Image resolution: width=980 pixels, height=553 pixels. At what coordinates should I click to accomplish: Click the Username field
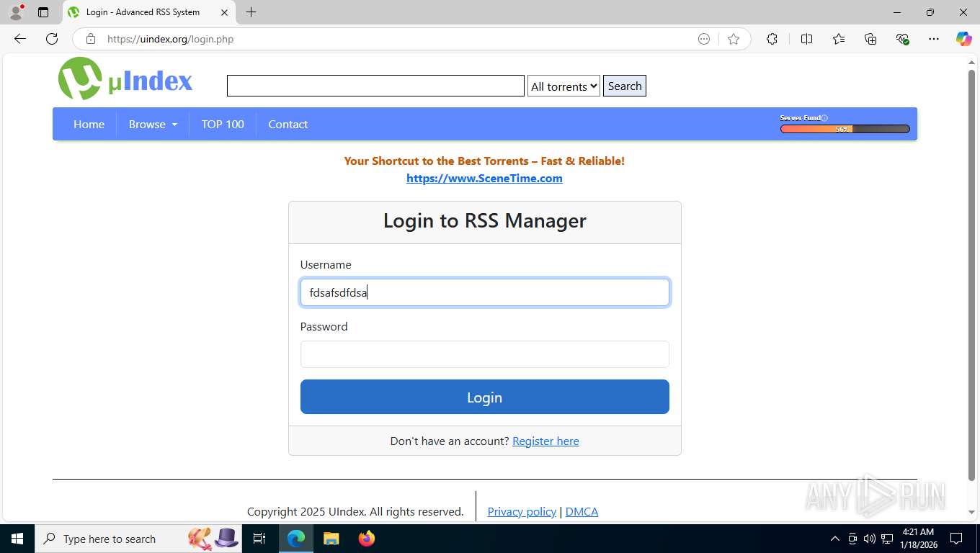click(484, 292)
